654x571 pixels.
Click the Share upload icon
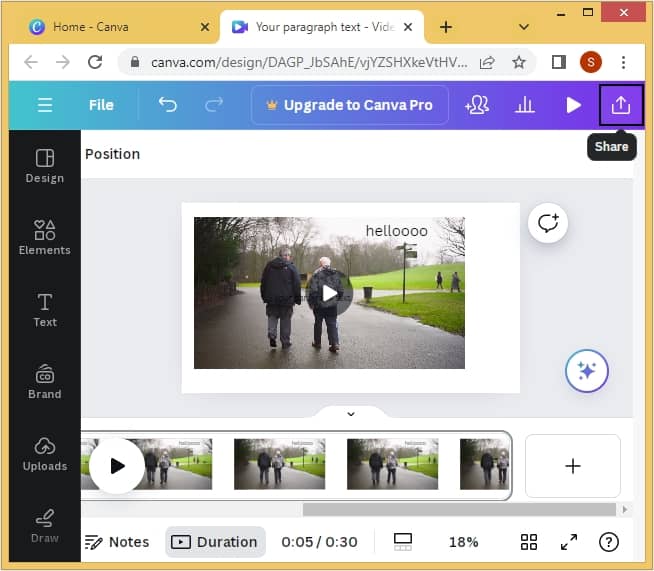(x=621, y=105)
